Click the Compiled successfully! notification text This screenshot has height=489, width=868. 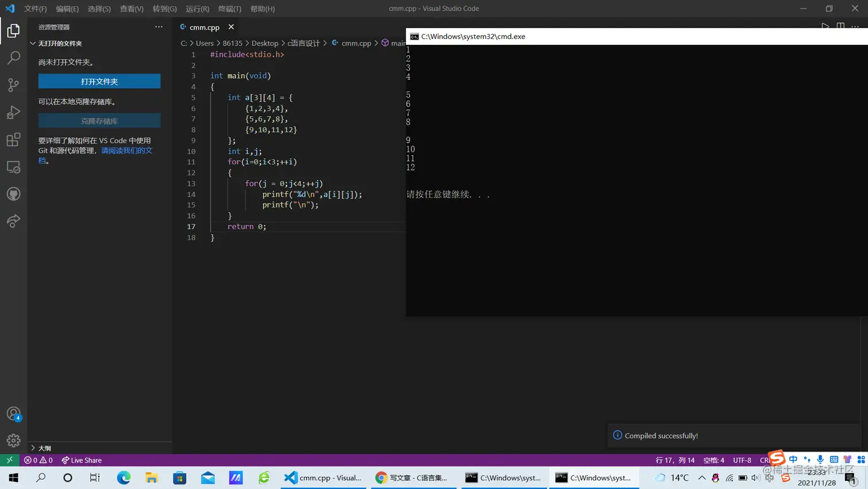661,436
